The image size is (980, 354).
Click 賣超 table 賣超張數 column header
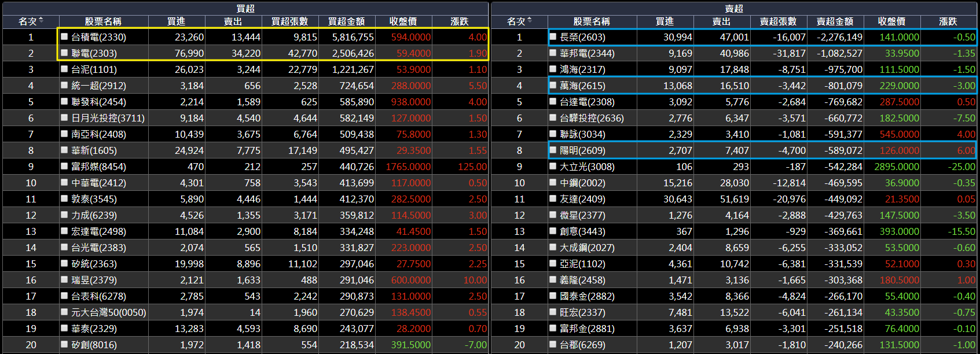pos(779,21)
